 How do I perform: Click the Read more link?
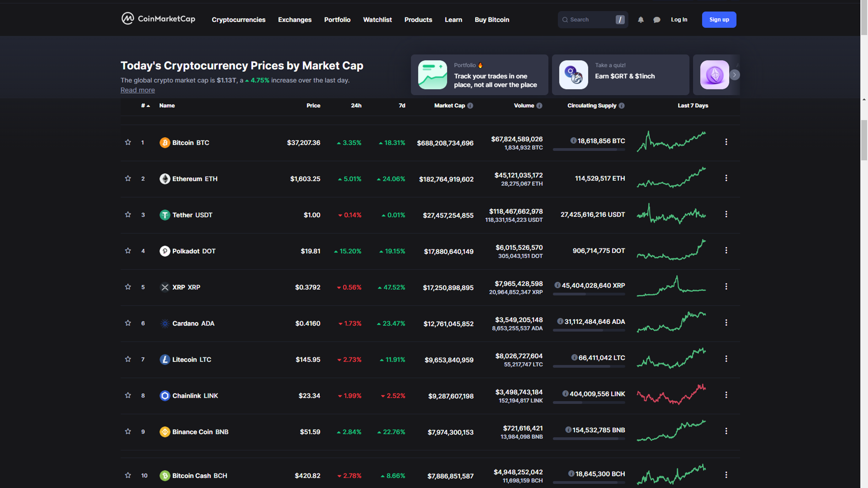coord(138,90)
